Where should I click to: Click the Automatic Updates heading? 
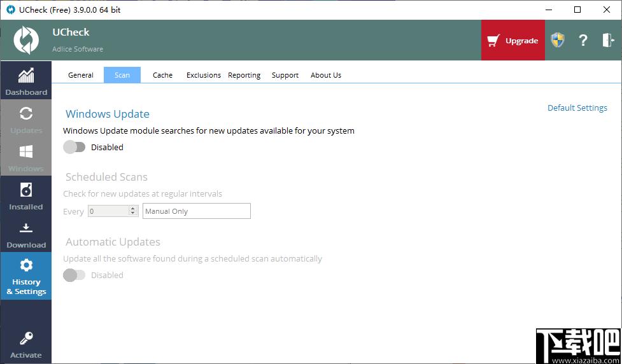113,242
